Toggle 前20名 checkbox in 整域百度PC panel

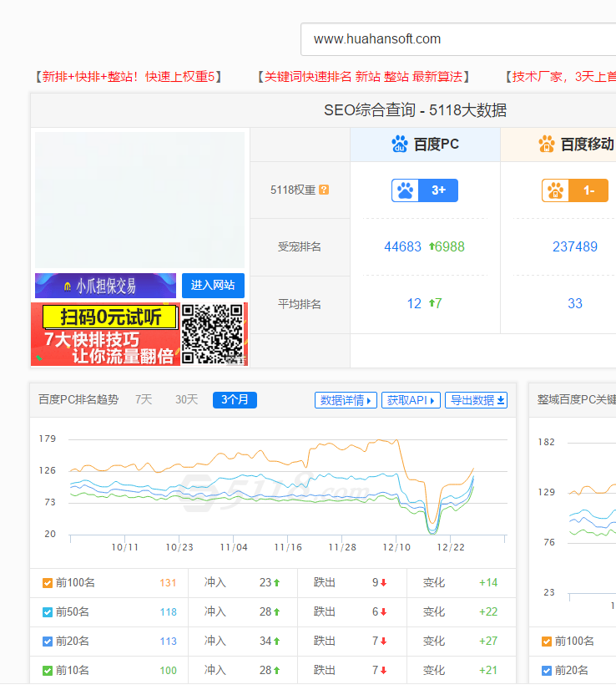point(547,671)
